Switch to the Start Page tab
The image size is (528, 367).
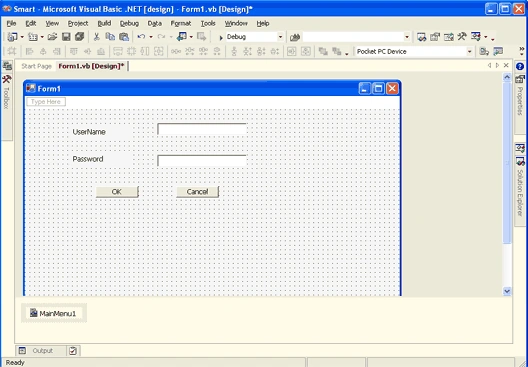pyautogui.click(x=36, y=66)
